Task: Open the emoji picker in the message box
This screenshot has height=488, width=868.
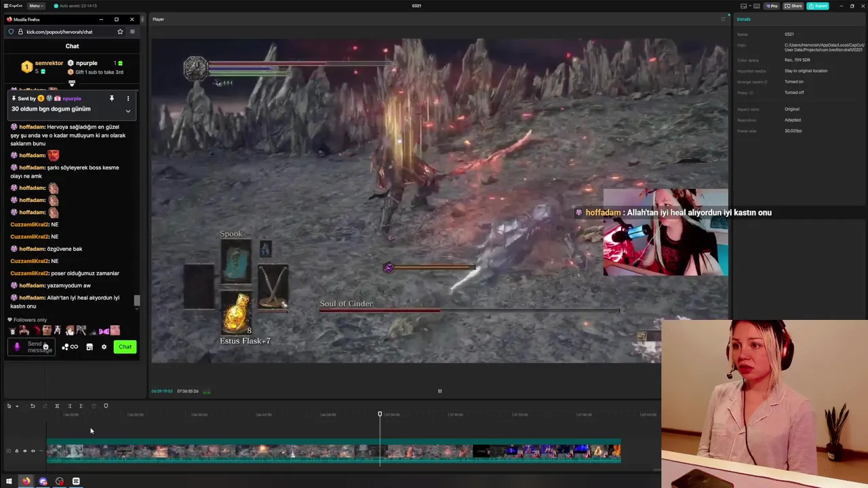Action: 46,348
